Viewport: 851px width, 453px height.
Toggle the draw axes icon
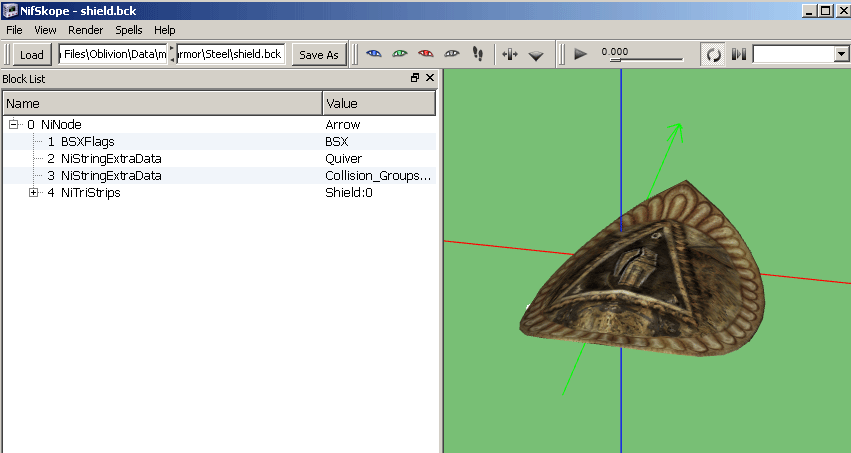(510, 54)
